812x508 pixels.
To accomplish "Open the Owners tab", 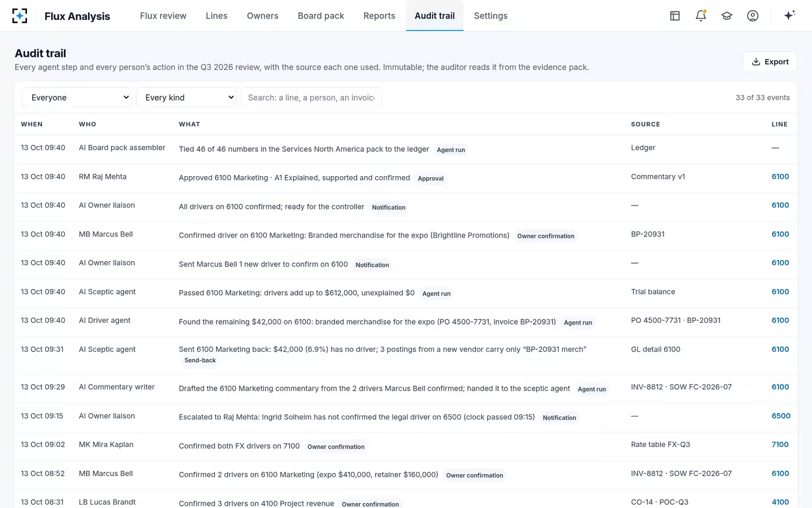I will (x=263, y=16).
